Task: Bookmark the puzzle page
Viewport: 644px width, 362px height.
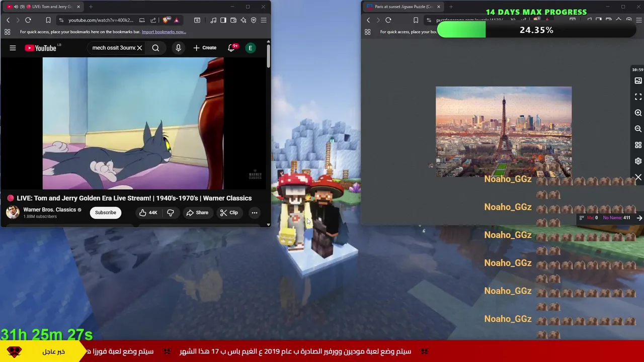Action: point(416,20)
